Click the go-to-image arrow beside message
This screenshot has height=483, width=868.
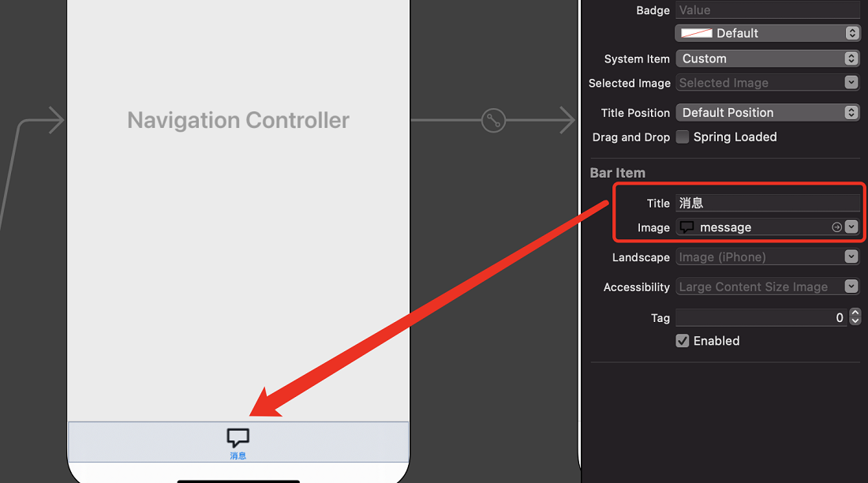tap(837, 227)
